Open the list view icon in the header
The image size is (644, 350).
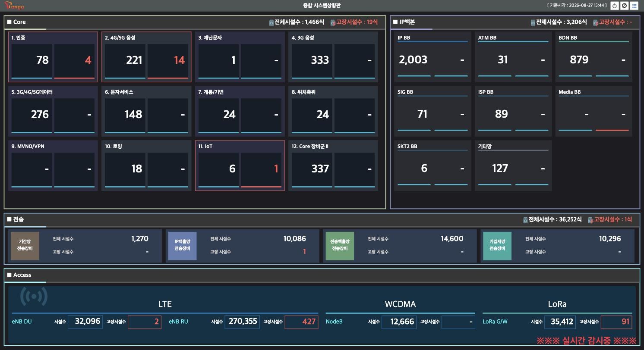[634, 6]
